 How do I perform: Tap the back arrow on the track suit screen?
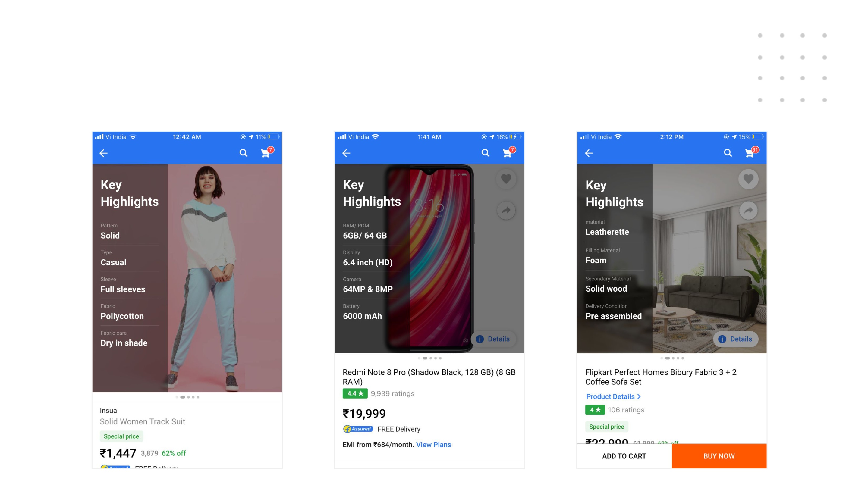[103, 153]
